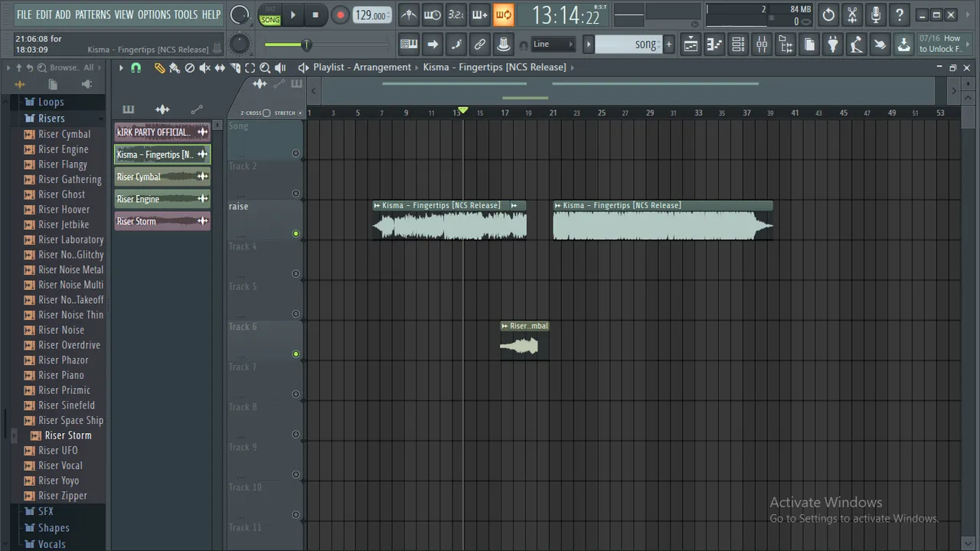
Task: Select 'Riser Engine' clip in picker
Action: tap(162, 199)
